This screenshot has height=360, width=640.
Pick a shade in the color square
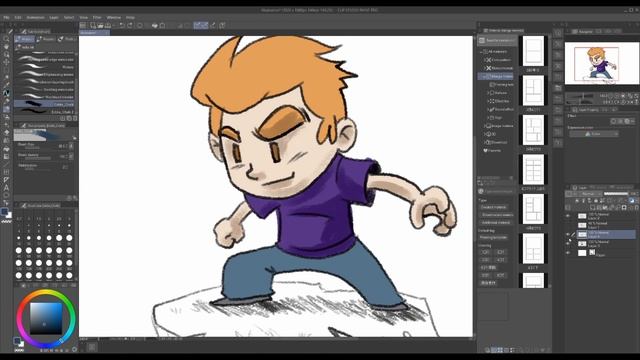[x=46, y=318]
